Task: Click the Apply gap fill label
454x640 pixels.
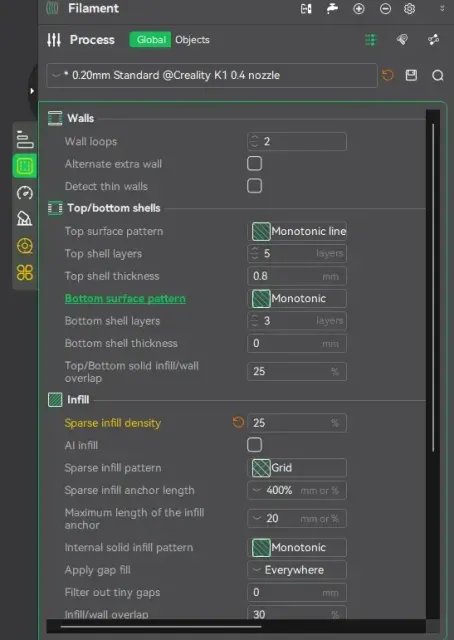Action: pyautogui.click(x=98, y=570)
